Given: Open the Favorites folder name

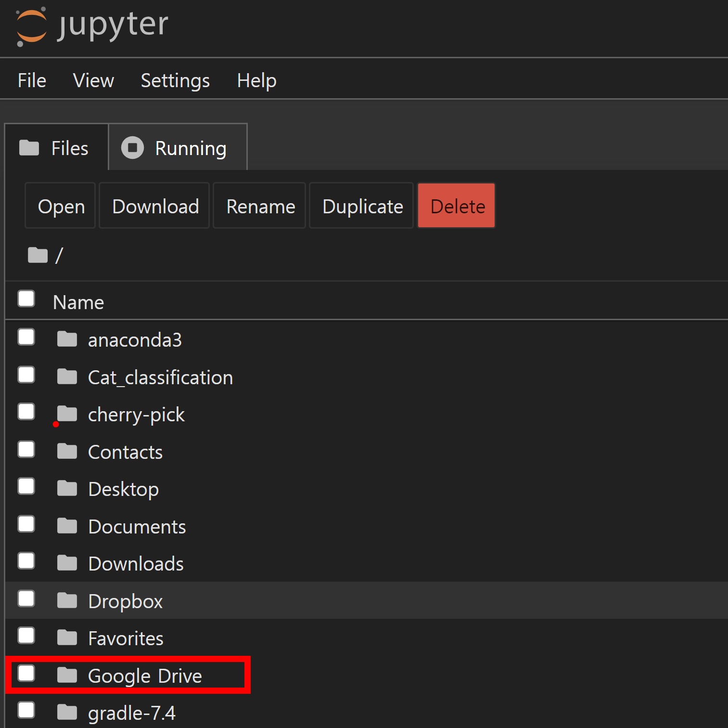Looking at the screenshot, I should (x=126, y=638).
